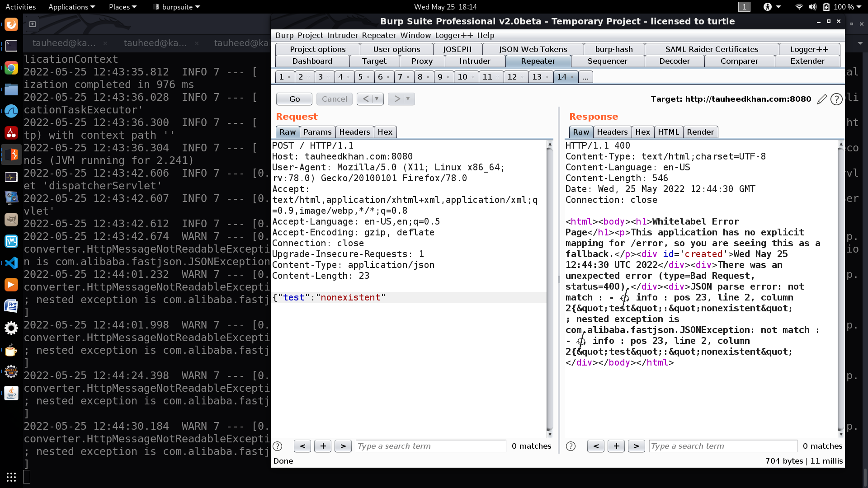Open Applications menu in top bar
Screen dimensions: 868x488
71,7
